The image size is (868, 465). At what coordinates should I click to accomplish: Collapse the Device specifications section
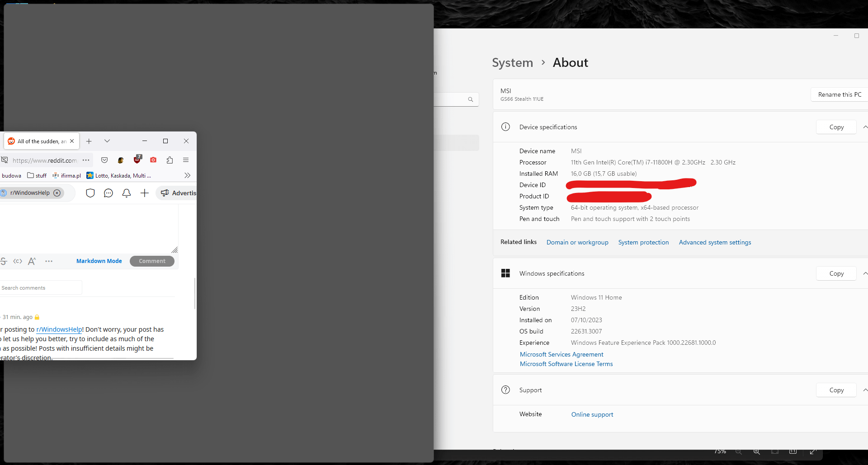tap(865, 127)
